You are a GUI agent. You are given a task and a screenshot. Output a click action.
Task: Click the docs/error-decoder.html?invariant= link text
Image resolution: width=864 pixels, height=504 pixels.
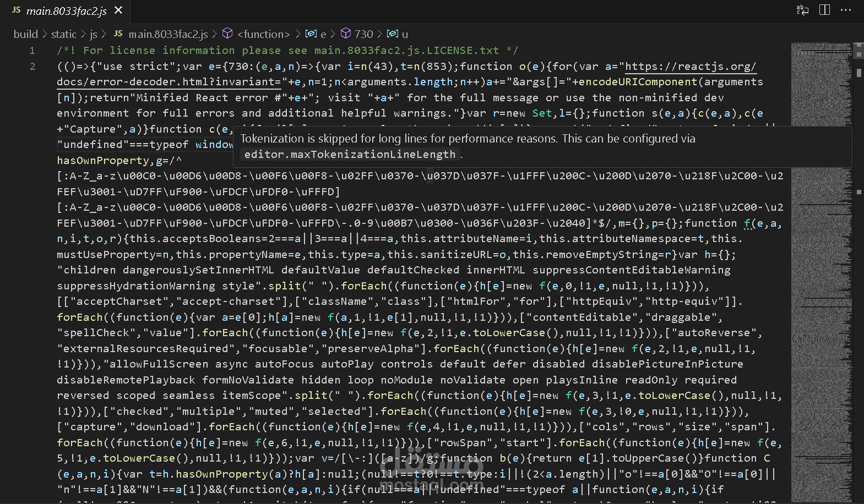pos(169,82)
